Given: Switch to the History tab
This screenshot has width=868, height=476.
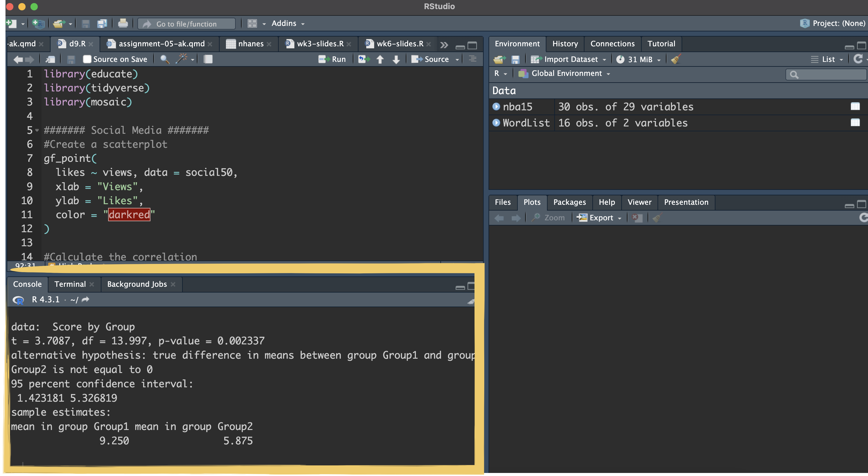Looking at the screenshot, I should [x=565, y=44].
